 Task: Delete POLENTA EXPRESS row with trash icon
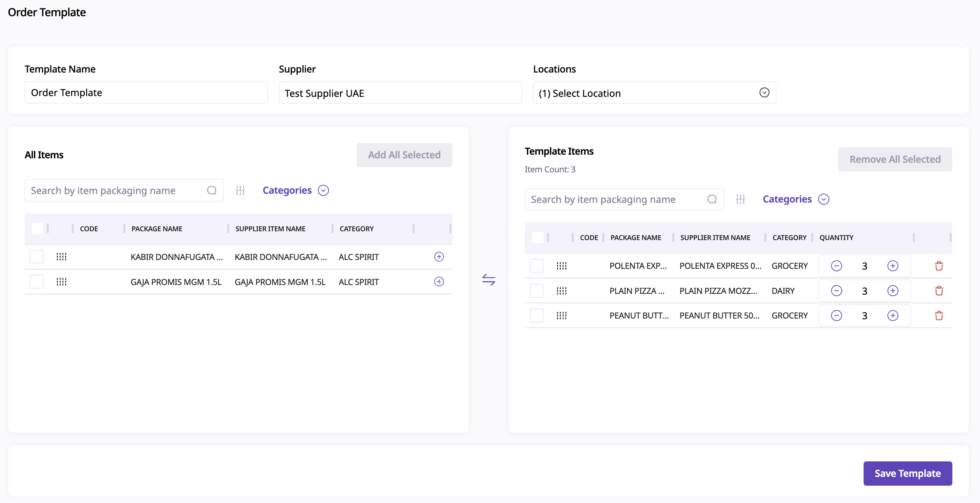click(938, 266)
